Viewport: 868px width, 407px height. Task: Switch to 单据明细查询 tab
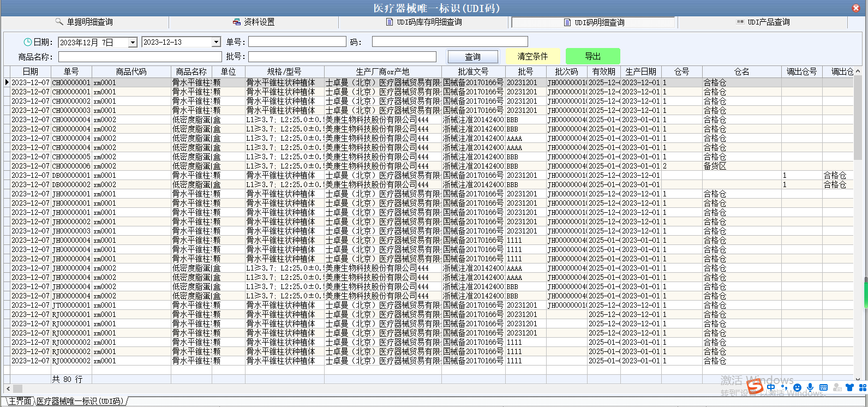click(85, 22)
